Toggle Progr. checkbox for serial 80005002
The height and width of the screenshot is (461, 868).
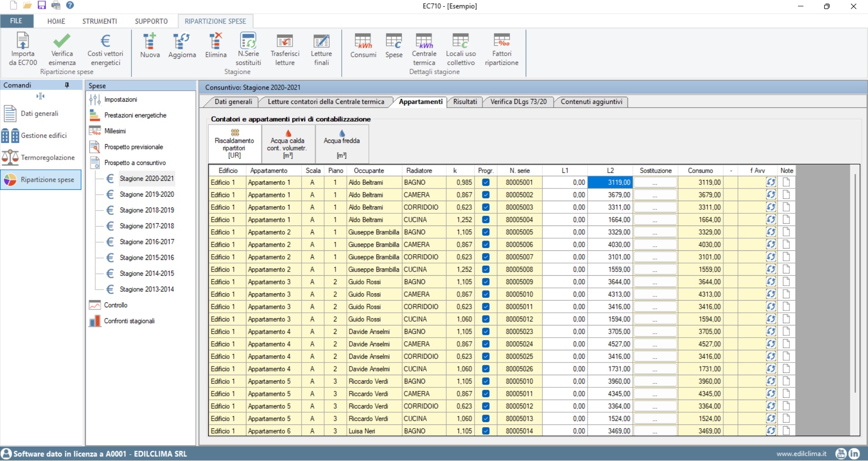[486, 195]
